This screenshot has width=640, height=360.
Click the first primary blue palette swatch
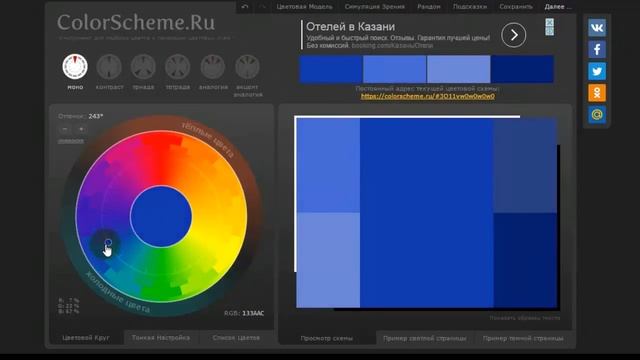331,69
